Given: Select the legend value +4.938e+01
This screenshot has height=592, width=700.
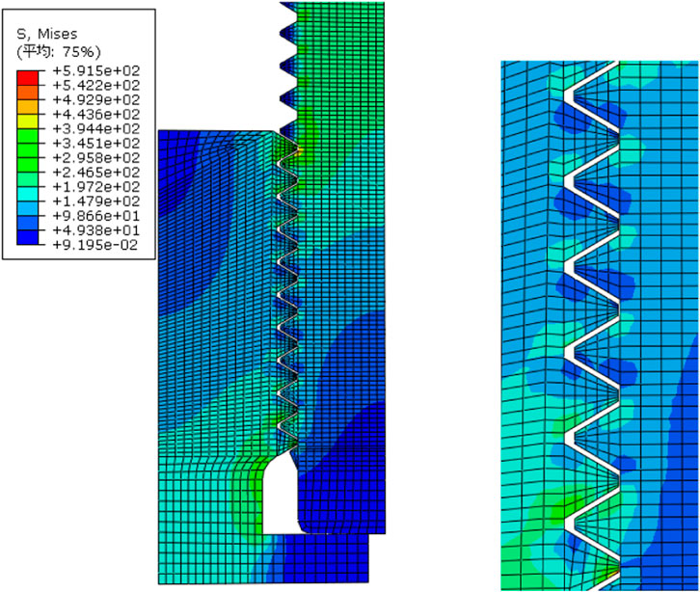Looking at the screenshot, I should pyautogui.click(x=96, y=230).
